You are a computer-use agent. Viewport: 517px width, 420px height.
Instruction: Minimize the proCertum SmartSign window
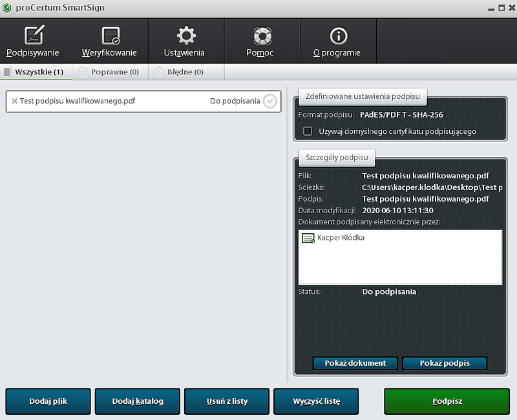pyautogui.click(x=491, y=8)
